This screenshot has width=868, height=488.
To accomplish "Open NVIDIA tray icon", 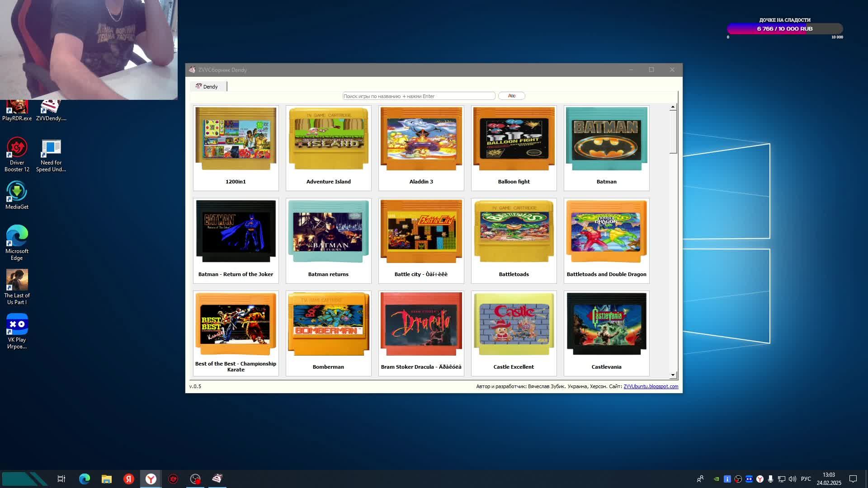I will pyautogui.click(x=717, y=479).
